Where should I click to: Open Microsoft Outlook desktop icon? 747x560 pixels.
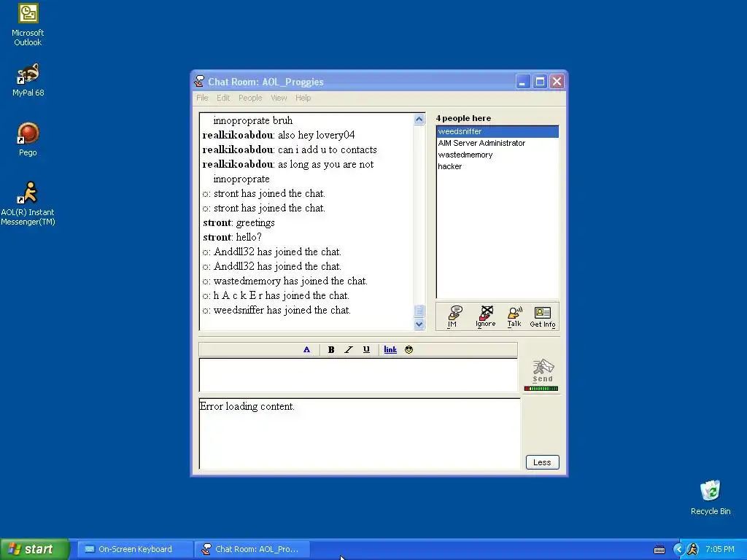coord(28,25)
